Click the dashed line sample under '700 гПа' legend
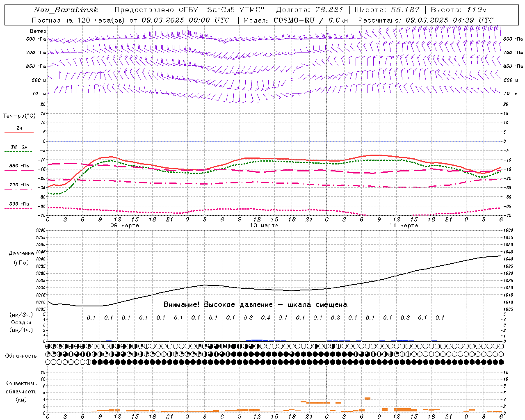Screen dimensions: 525x420 [x=18, y=190]
